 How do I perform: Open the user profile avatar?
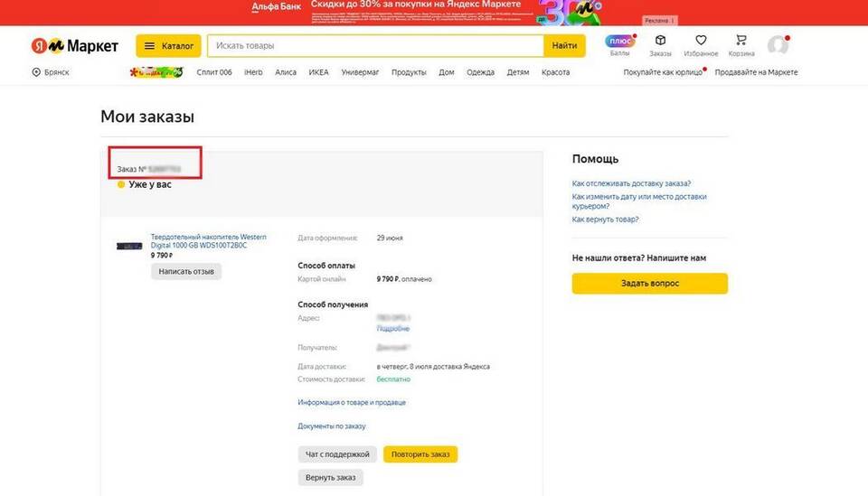point(778,45)
